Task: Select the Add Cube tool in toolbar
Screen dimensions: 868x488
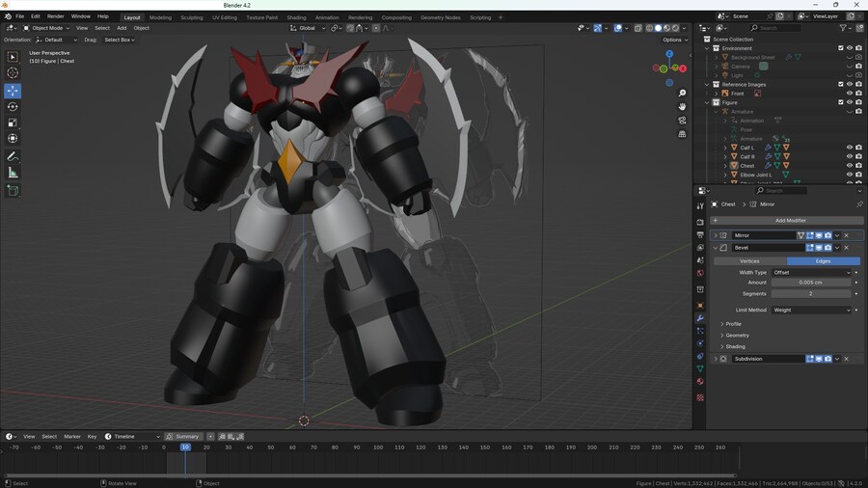Action: (x=13, y=191)
